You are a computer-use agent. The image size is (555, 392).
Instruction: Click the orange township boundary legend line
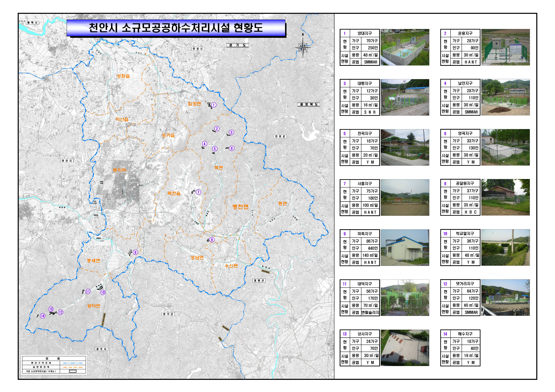[x=73, y=367]
